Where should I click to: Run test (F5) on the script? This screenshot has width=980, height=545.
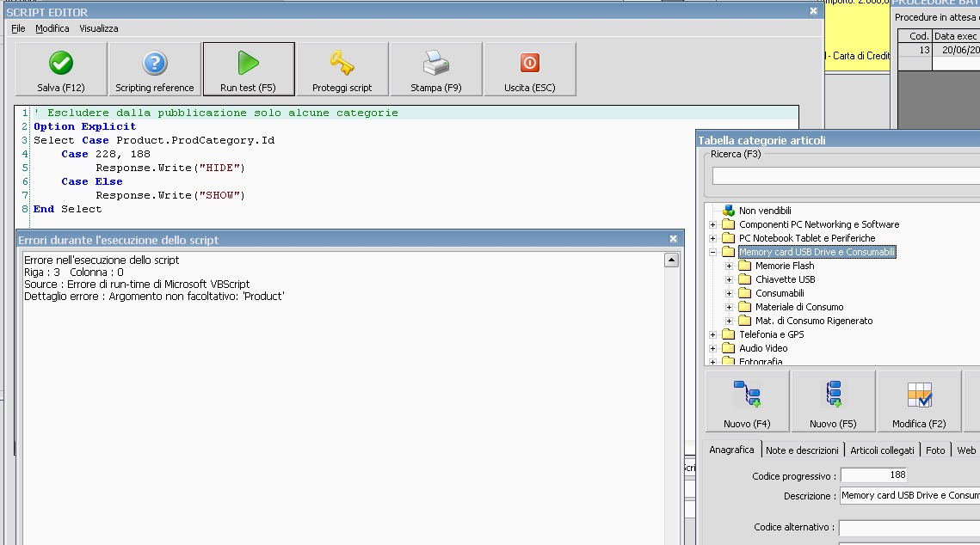249,70
